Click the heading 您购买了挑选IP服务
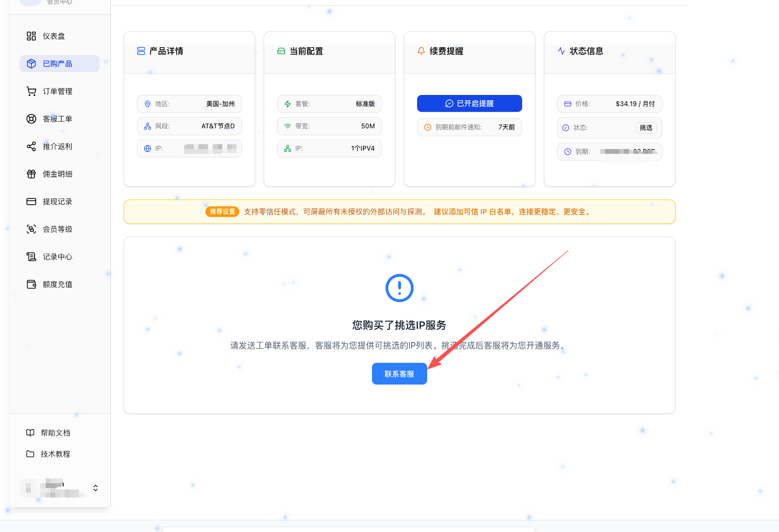779x532 pixels. coord(399,325)
